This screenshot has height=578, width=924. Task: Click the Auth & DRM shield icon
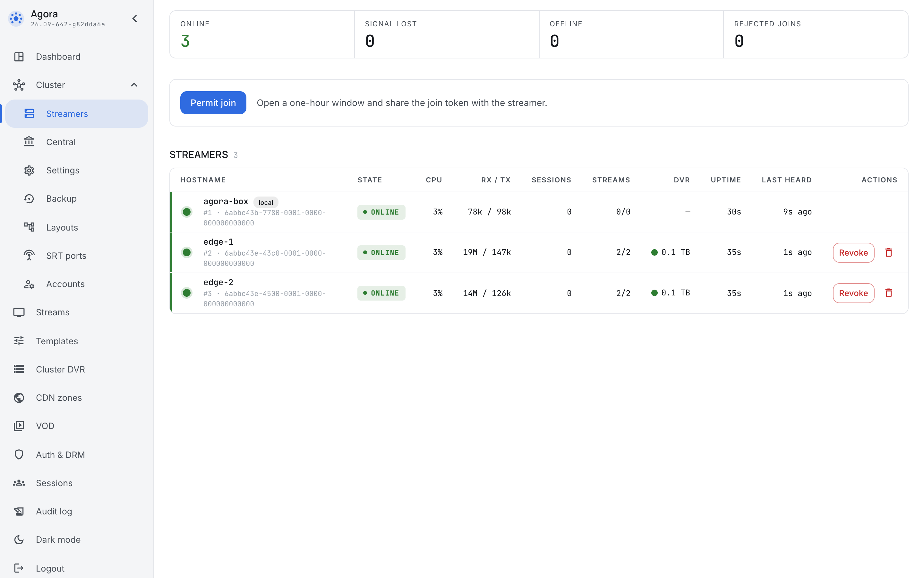click(x=19, y=454)
